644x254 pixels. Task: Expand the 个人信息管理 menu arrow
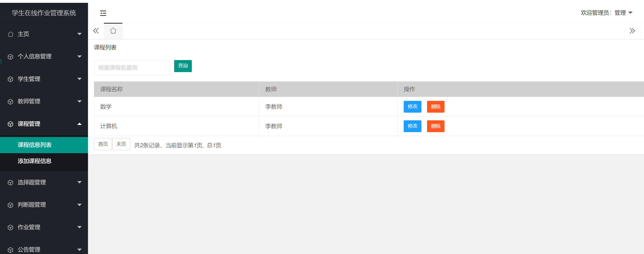click(80, 56)
